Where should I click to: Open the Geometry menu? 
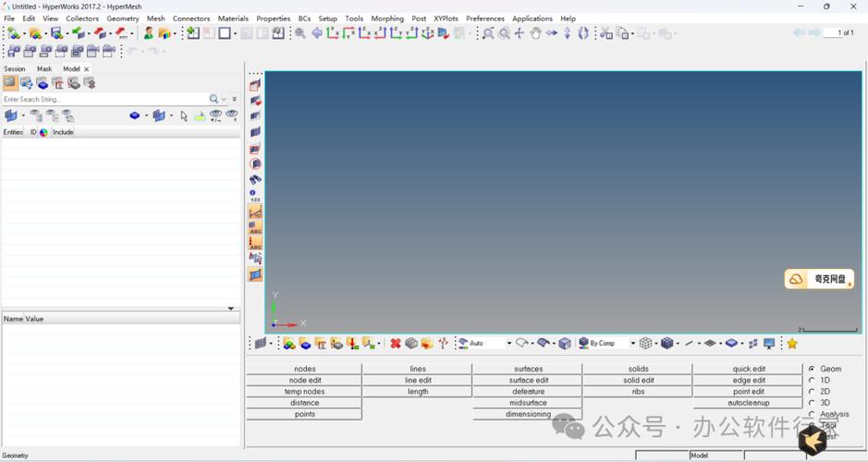click(123, 18)
